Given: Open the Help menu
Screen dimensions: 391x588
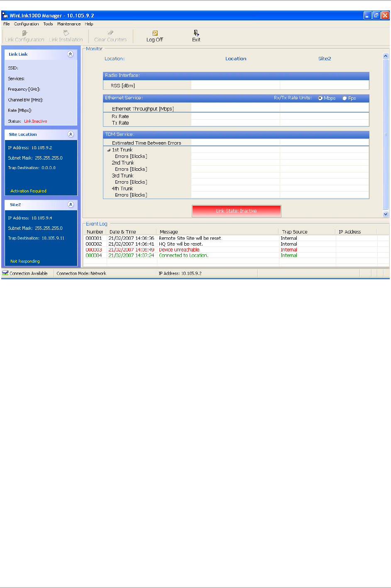Looking at the screenshot, I should click(x=89, y=24).
